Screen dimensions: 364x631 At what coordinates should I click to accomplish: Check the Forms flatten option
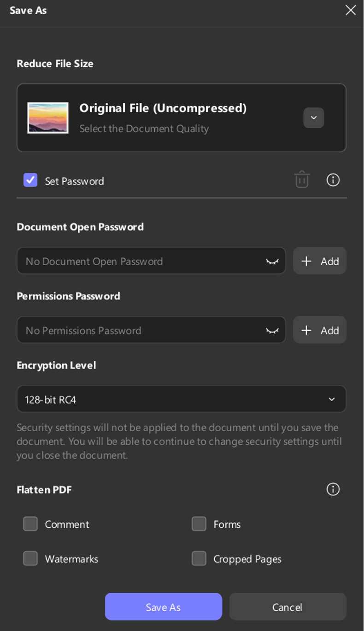(x=199, y=524)
